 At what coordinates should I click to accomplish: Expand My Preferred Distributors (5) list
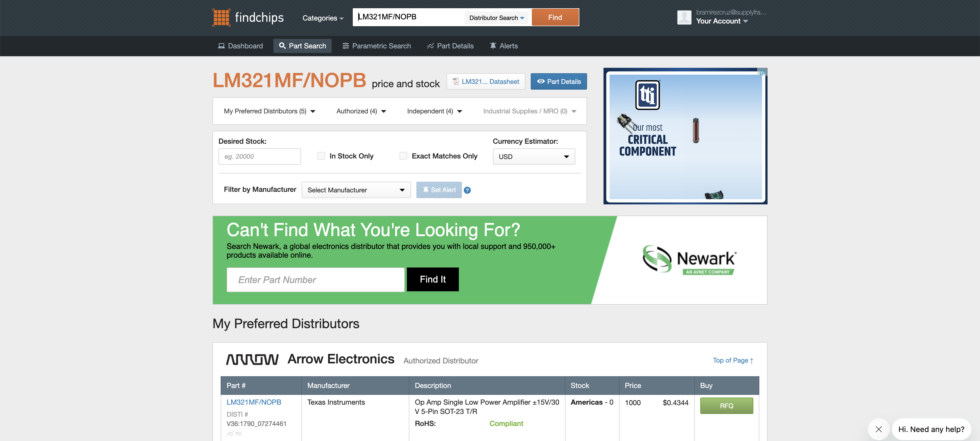270,111
